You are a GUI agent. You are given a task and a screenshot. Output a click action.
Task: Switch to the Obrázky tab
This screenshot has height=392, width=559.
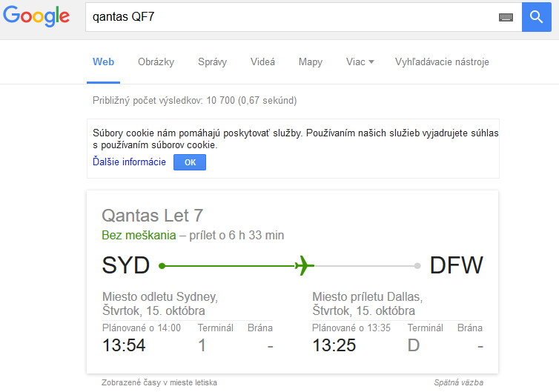[x=156, y=62]
